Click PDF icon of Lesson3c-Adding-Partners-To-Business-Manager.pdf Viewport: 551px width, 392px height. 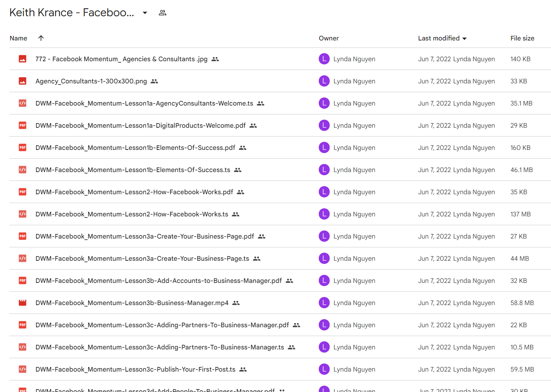[23, 325]
